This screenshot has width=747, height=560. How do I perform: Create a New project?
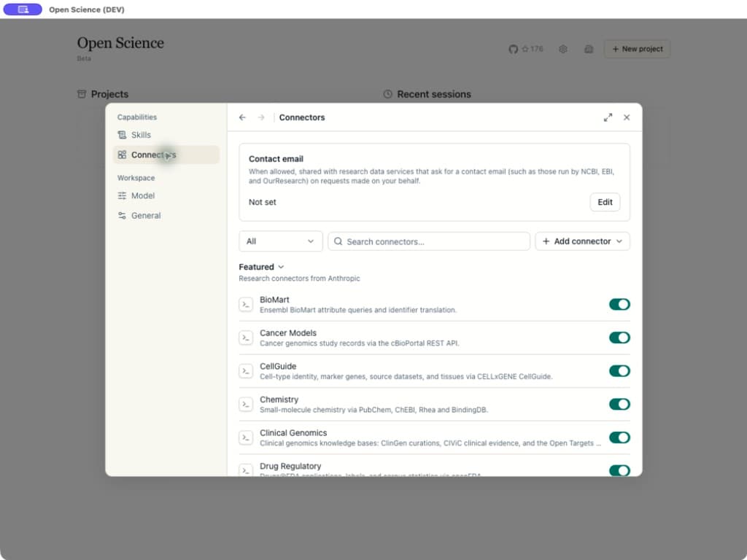(637, 49)
